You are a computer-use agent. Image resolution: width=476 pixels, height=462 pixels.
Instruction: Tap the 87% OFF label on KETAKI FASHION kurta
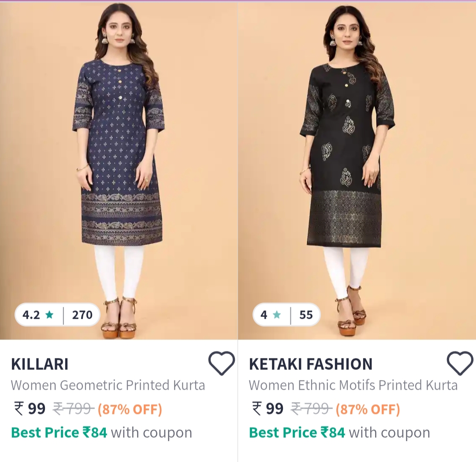[x=368, y=410]
